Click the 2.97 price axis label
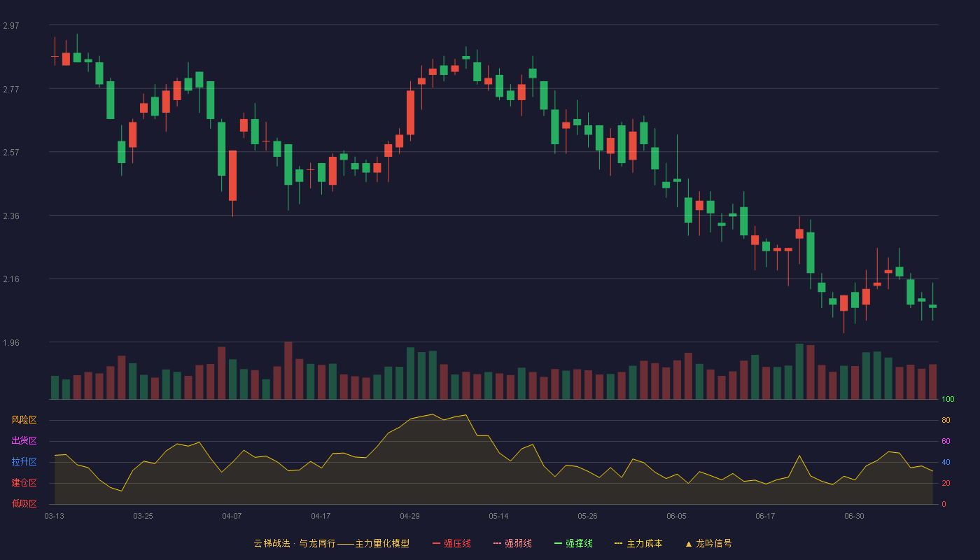980x560 pixels. (x=11, y=26)
